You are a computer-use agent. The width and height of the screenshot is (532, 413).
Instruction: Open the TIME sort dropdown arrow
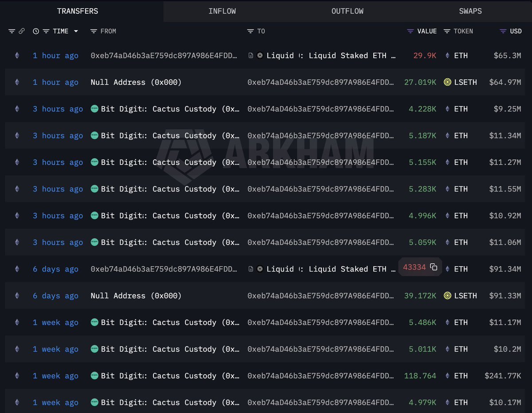point(75,31)
